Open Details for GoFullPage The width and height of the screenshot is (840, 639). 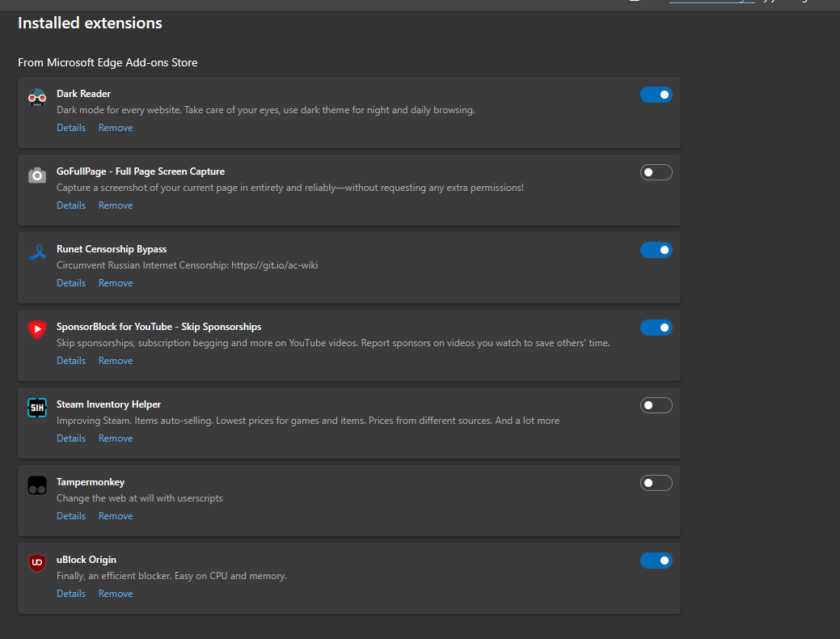coord(71,205)
